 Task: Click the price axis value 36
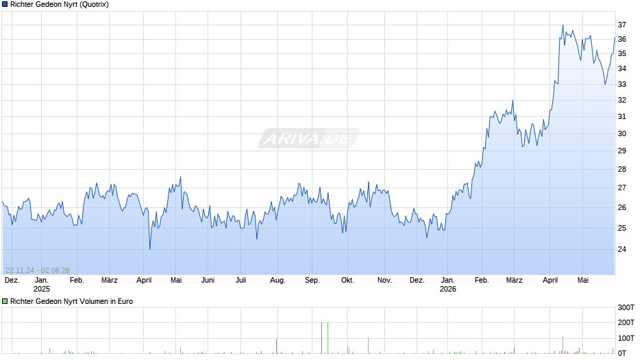tap(622, 40)
